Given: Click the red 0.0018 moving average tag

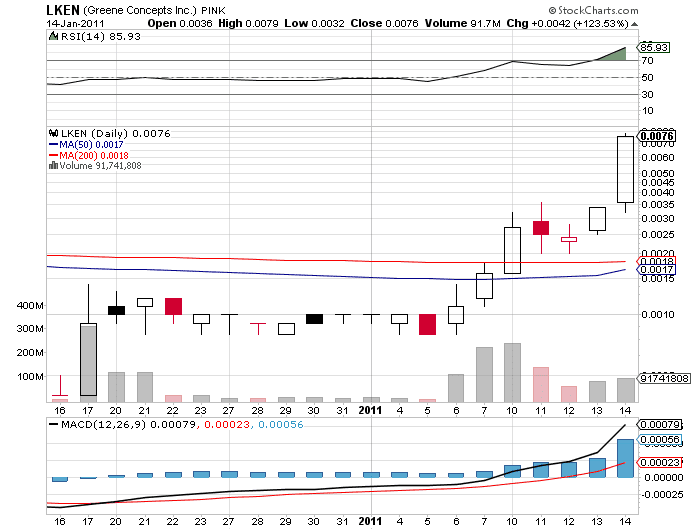Looking at the screenshot, I should 658,261.
